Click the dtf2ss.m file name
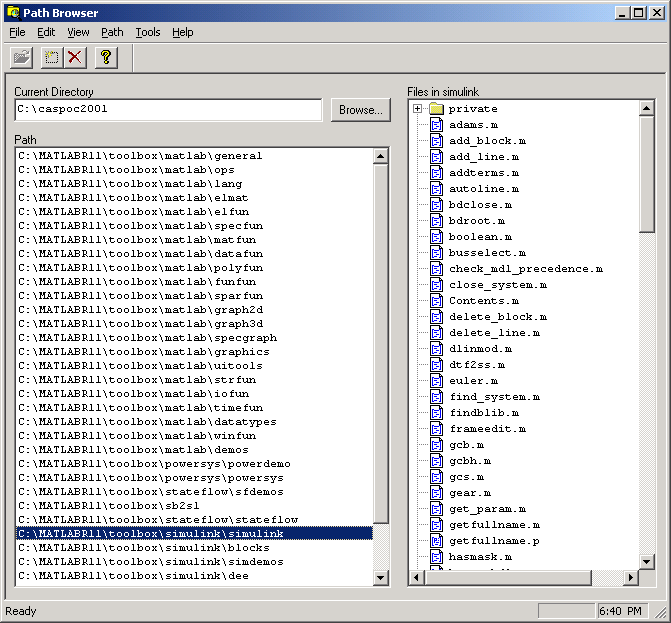 pos(477,365)
